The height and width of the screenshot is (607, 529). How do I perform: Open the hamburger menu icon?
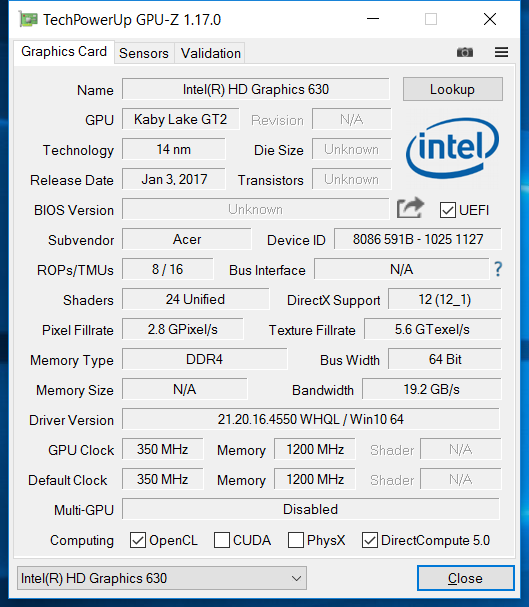coord(502,52)
